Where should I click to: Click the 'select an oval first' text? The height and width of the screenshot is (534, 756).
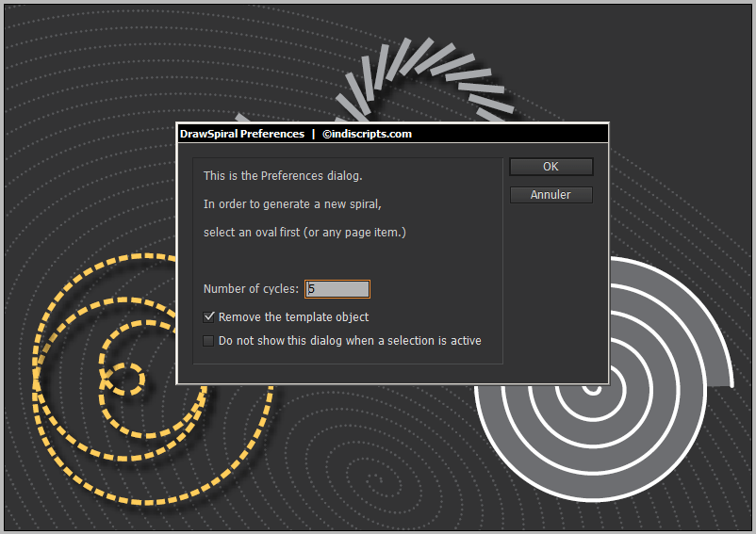point(304,232)
